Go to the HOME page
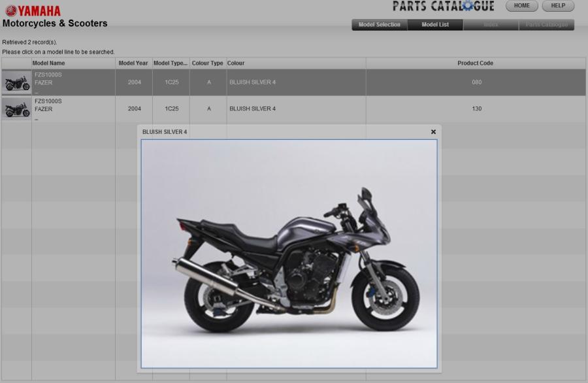Image resolution: width=588 pixels, height=383 pixels. pos(521,6)
